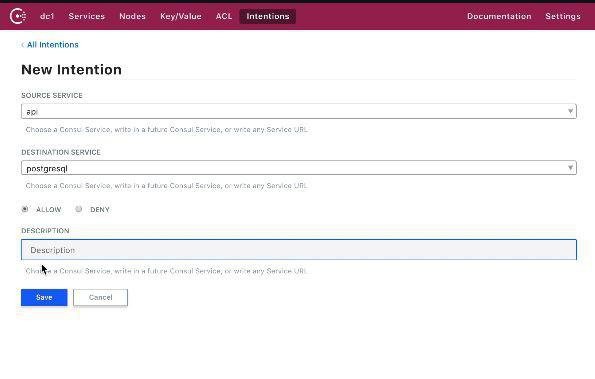Open the Settings page
595x379 pixels.
(563, 16)
